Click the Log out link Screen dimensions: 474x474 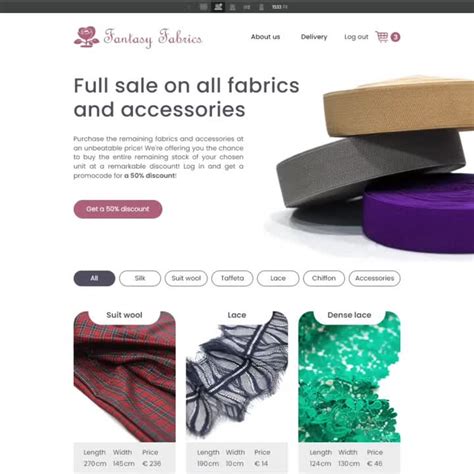[356, 37]
